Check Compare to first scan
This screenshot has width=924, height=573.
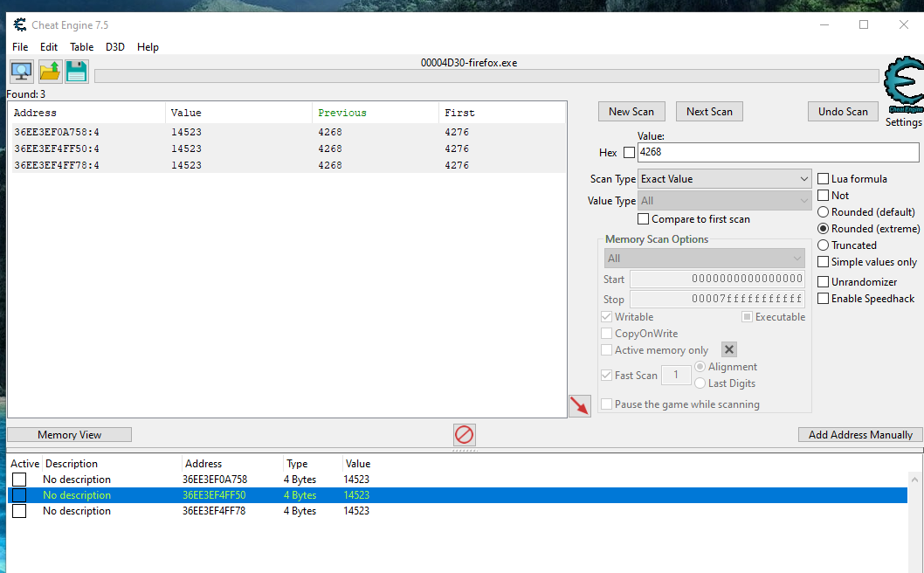tap(644, 218)
